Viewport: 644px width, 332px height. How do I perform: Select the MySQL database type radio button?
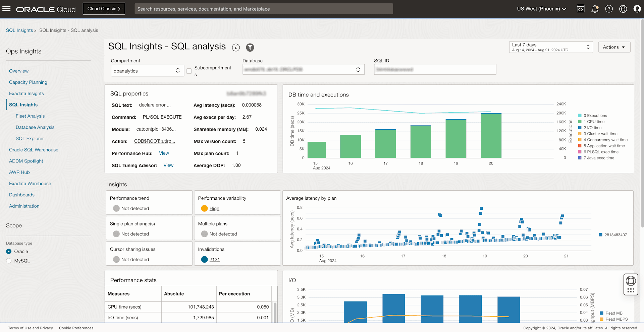click(9, 261)
